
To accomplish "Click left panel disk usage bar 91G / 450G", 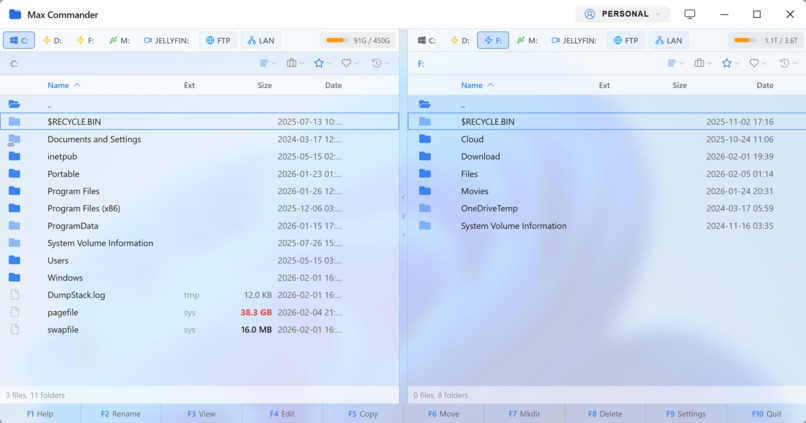I will tap(358, 40).
